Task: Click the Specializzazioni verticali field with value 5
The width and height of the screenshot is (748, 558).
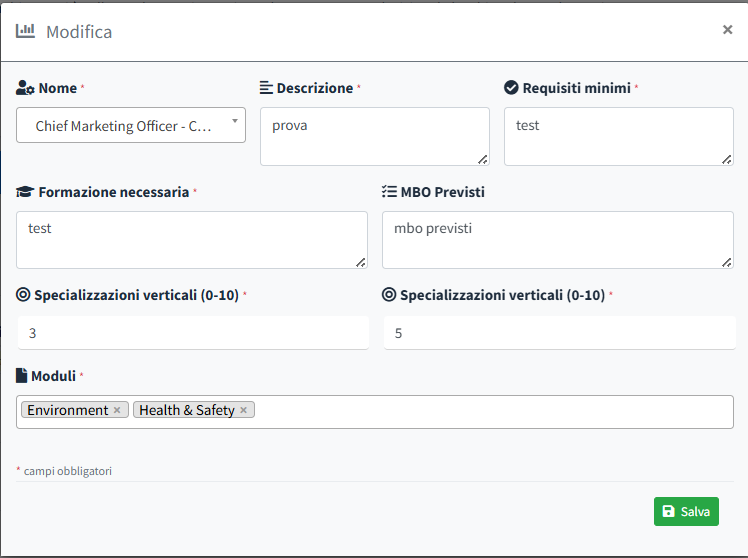Action: pos(557,333)
